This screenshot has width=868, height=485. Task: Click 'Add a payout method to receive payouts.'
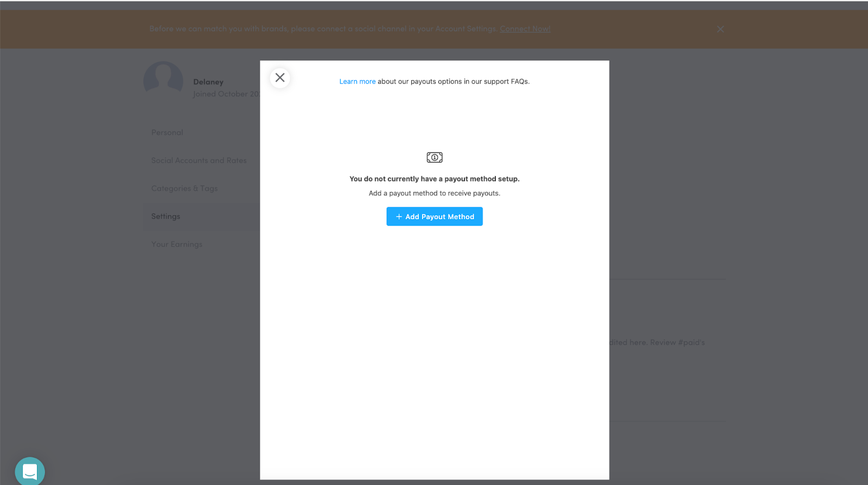pos(435,193)
